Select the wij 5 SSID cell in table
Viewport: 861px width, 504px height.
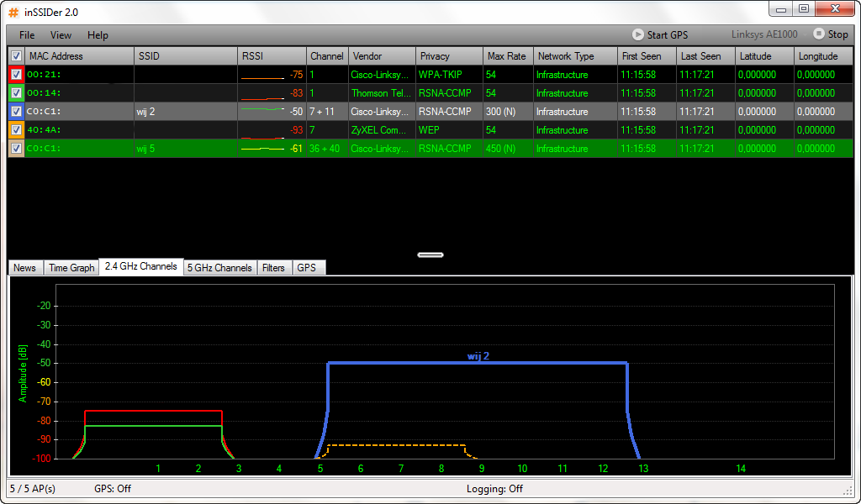tap(186, 149)
